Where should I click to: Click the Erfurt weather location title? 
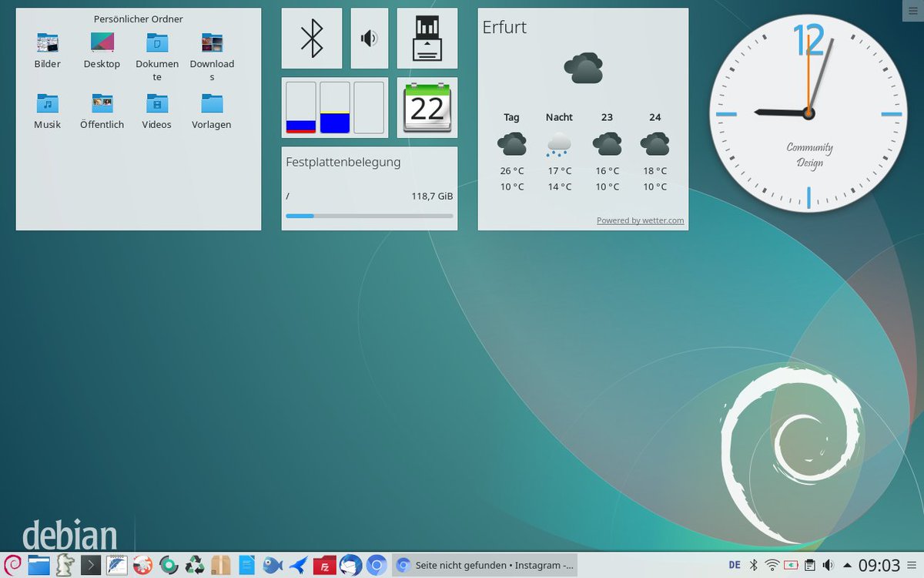click(x=504, y=27)
